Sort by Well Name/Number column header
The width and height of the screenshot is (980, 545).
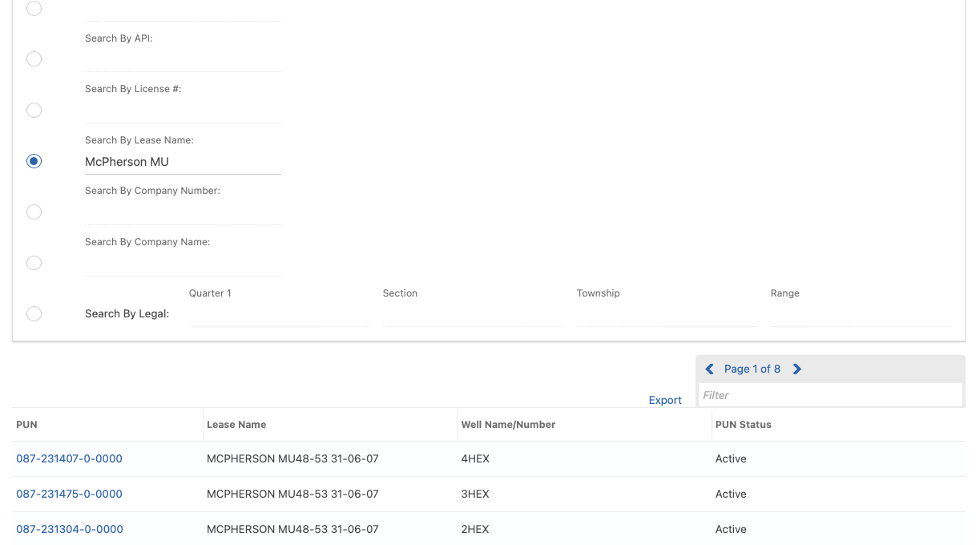point(508,425)
